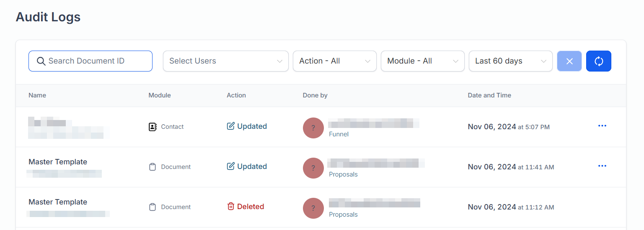Viewport: 644px width, 230px height.
Task: Expand the Action - All filter
Action: coord(334,61)
